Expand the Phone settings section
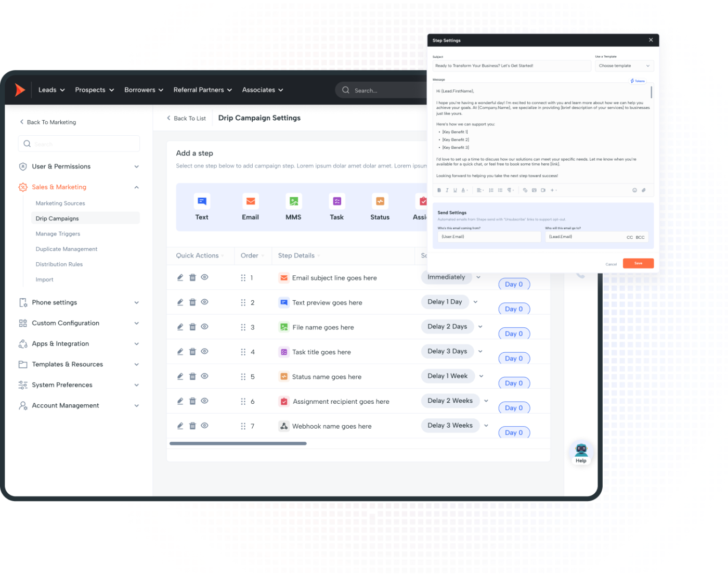The width and height of the screenshot is (728, 576). point(79,302)
